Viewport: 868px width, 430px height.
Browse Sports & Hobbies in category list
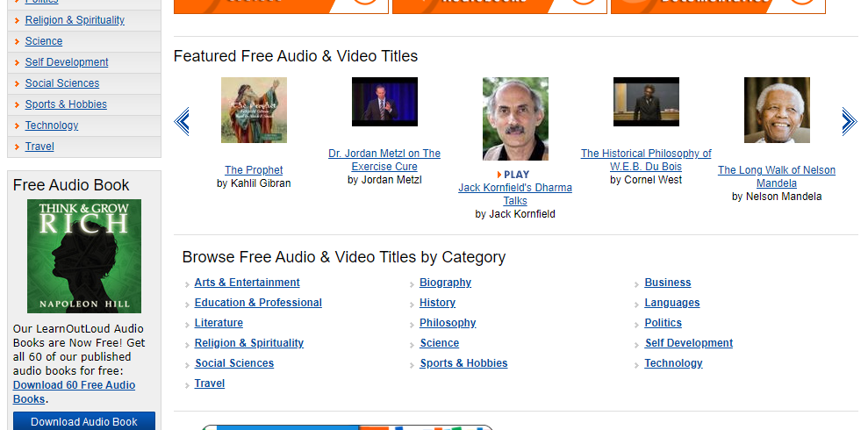[464, 363]
